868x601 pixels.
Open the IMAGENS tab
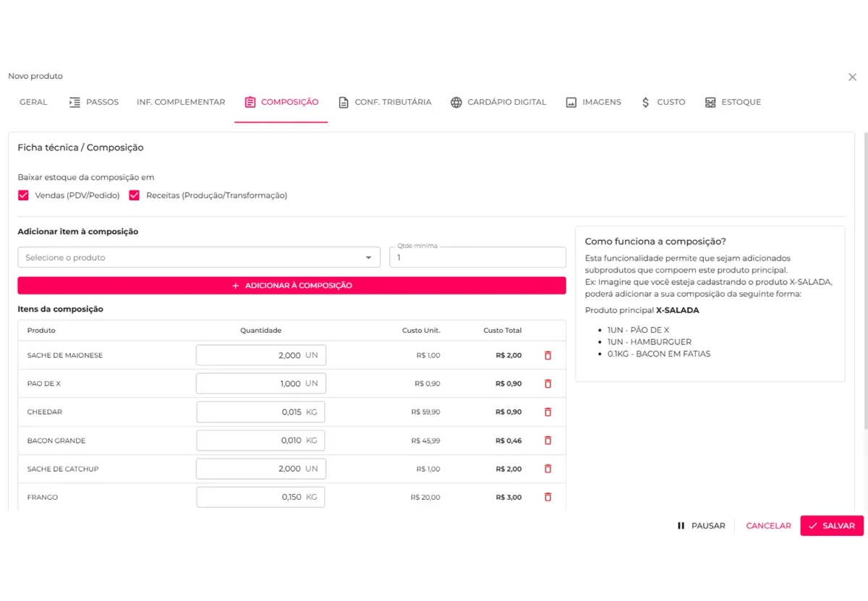pos(593,102)
